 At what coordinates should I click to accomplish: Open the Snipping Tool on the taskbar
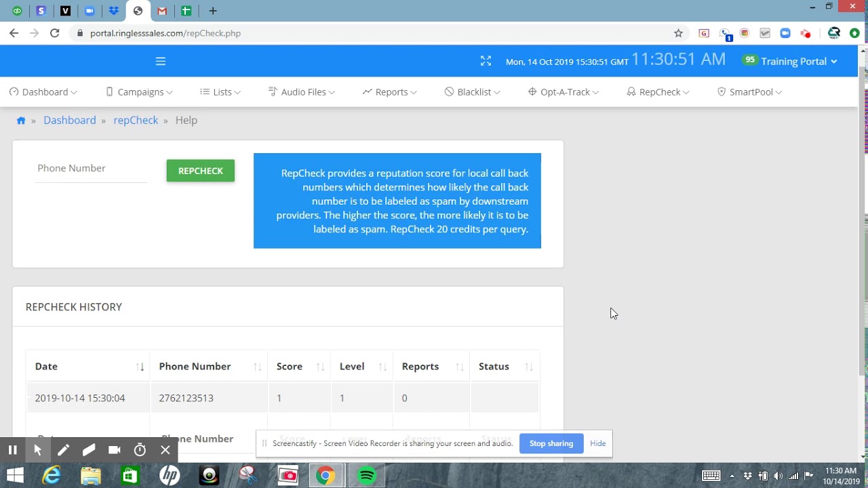(248, 476)
